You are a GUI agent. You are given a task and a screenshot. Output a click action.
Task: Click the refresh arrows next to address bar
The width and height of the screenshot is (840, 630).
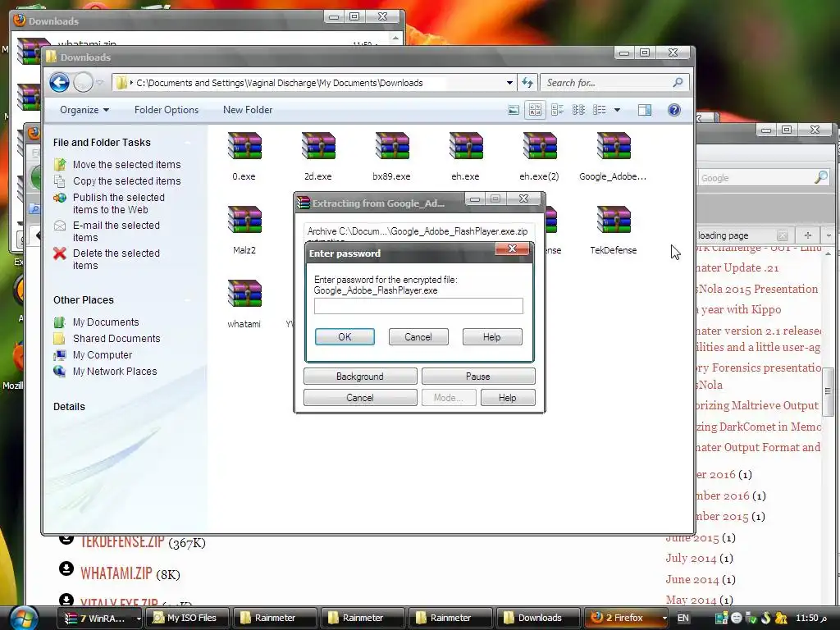coord(527,83)
